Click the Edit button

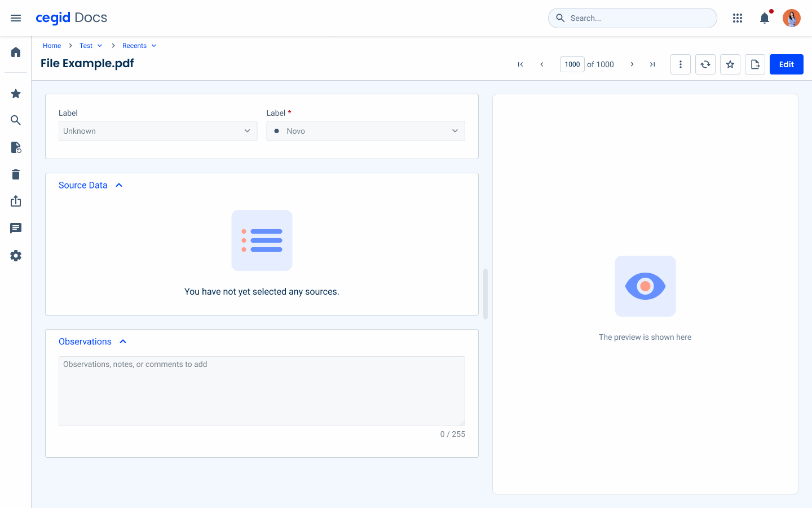[786, 64]
